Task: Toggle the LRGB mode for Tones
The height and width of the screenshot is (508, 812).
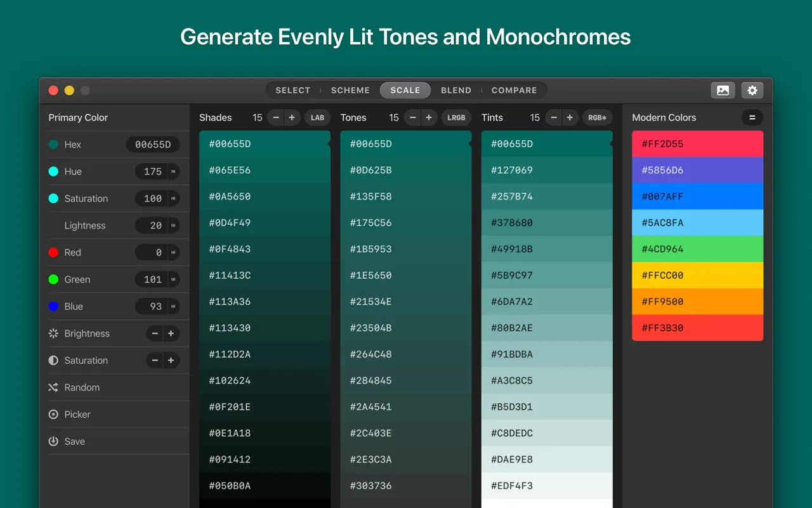Action: 456,117
